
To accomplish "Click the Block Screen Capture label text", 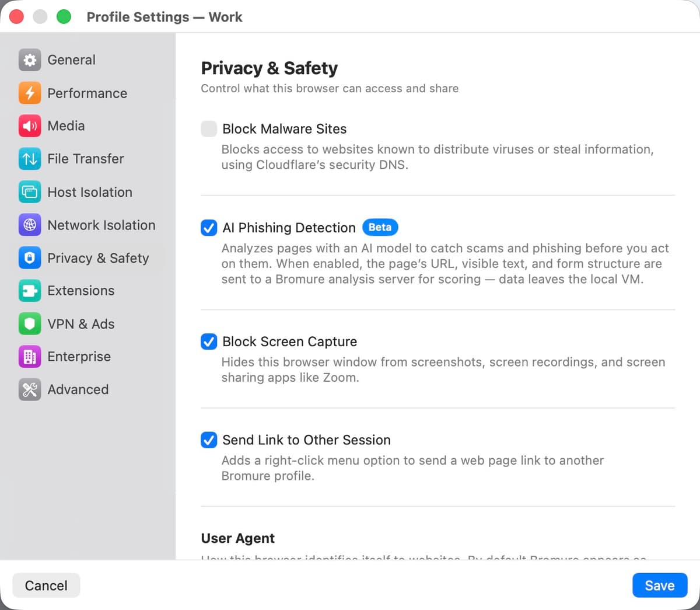I will (x=290, y=341).
